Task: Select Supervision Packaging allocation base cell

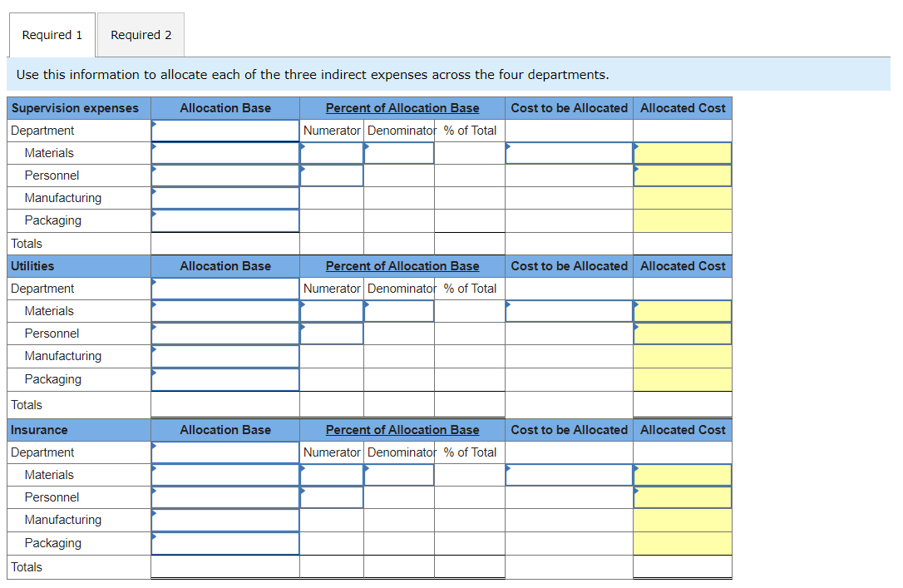Action: 225,220
